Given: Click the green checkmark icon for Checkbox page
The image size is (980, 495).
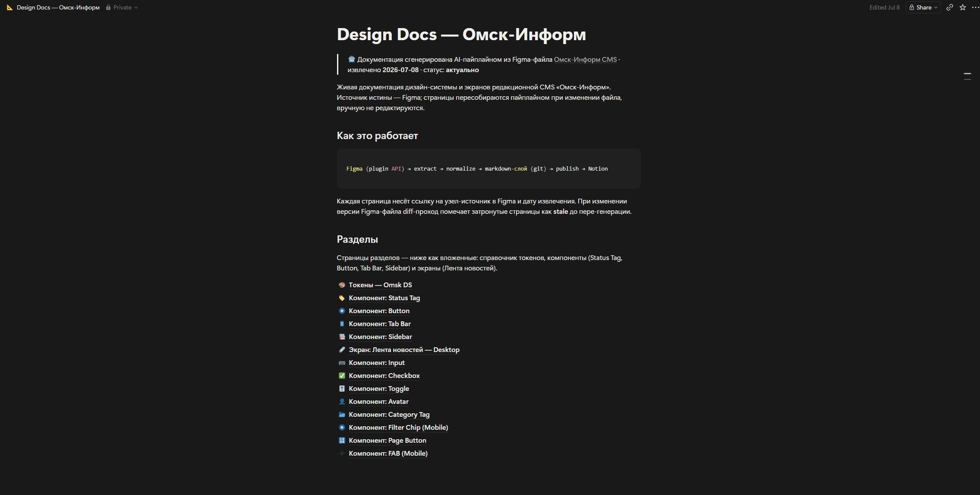Looking at the screenshot, I should pyautogui.click(x=342, y=376).
